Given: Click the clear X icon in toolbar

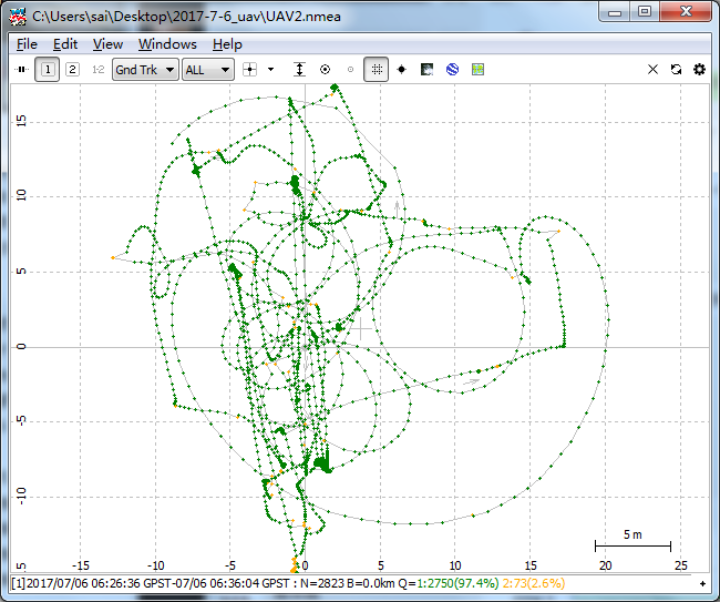Looking at the screenshot, I should [x=652, y=69].
